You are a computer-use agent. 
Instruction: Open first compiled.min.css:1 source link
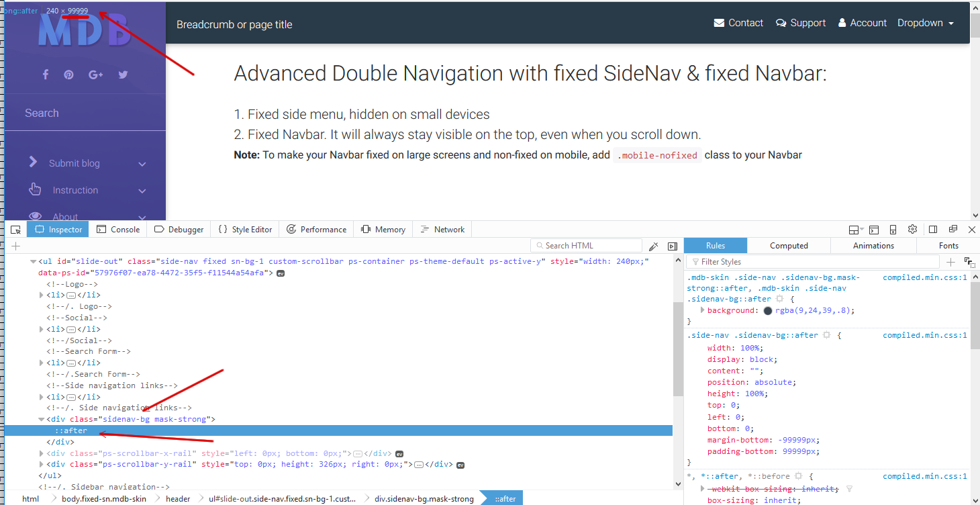(x=925, y=277)
